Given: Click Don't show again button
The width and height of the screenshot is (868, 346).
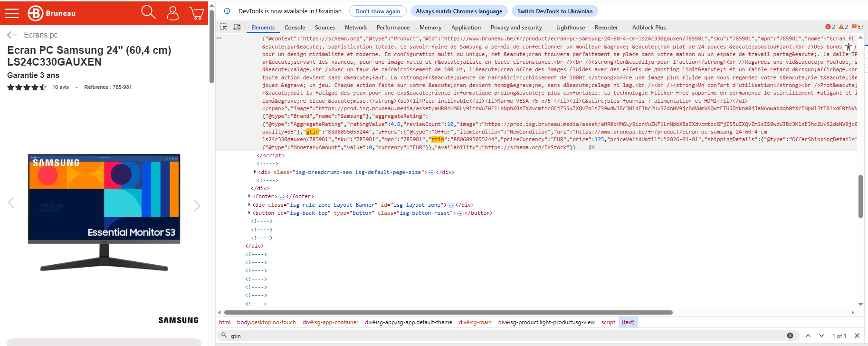Looking at the screenshot, I should [378, 11].
